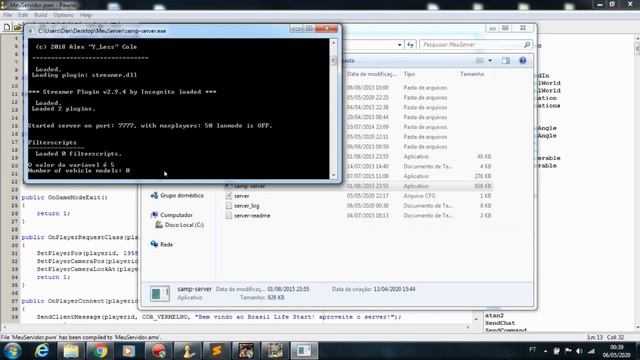Viewport: 640px width, 360px height.
Task: Click the SendClientMessage code line
Action: 219,317
